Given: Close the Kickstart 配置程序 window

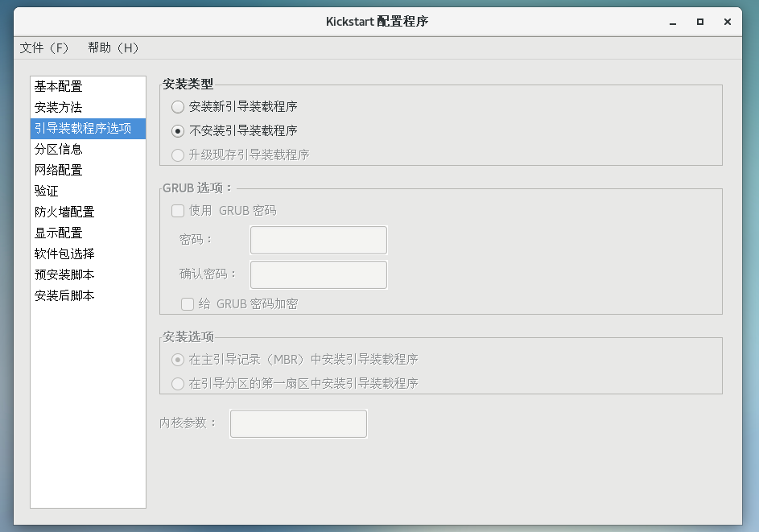Looking at the screenshot, I should tap(727, 22).
